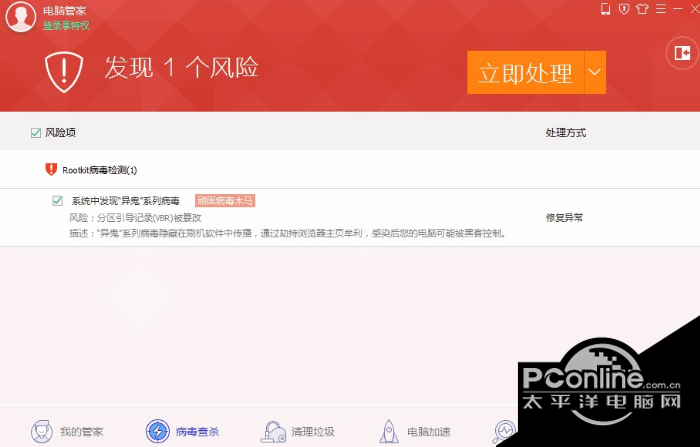The width and height of the screenshot is (700, 447).
Task: Toggle the 风险项 select-all checkbox
Action: pyautogui.click(x=36, y=133)
